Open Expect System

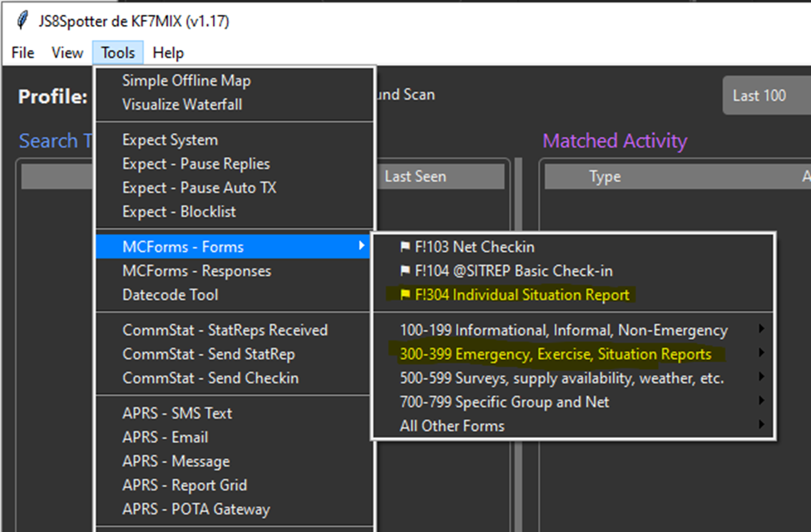click(235, 140)
